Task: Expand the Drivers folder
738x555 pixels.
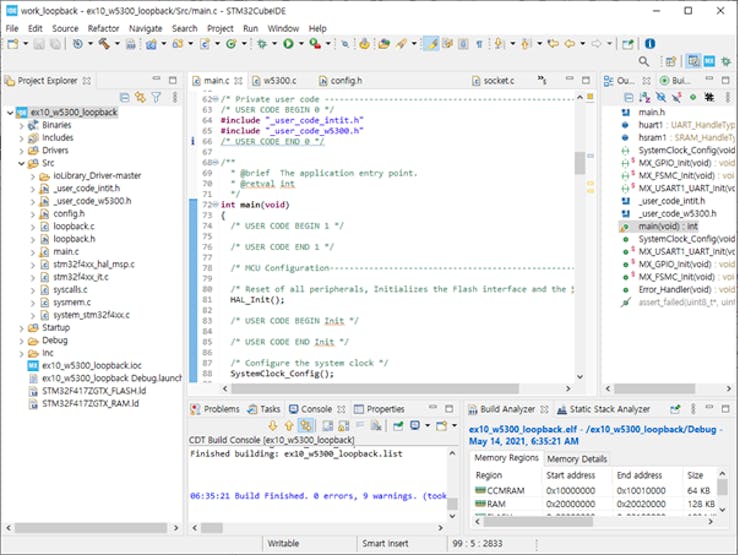Action: (x=22, y=150)
